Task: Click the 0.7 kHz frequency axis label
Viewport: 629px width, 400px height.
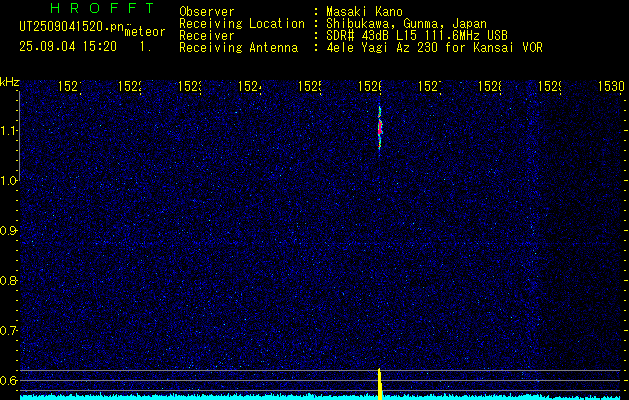Action: pyautogui.click(x=10, y=331)
